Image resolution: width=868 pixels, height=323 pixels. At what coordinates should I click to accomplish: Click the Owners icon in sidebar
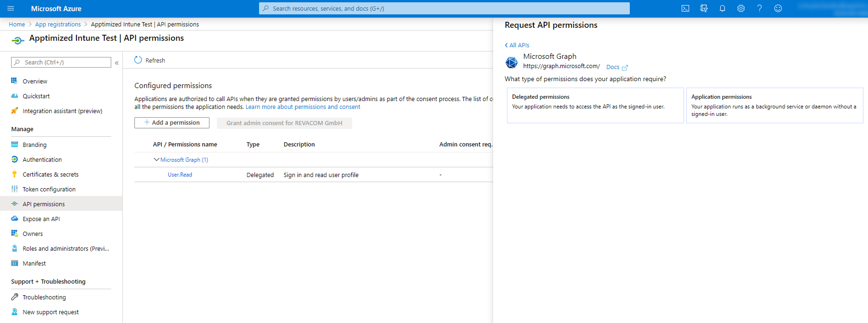14,234
